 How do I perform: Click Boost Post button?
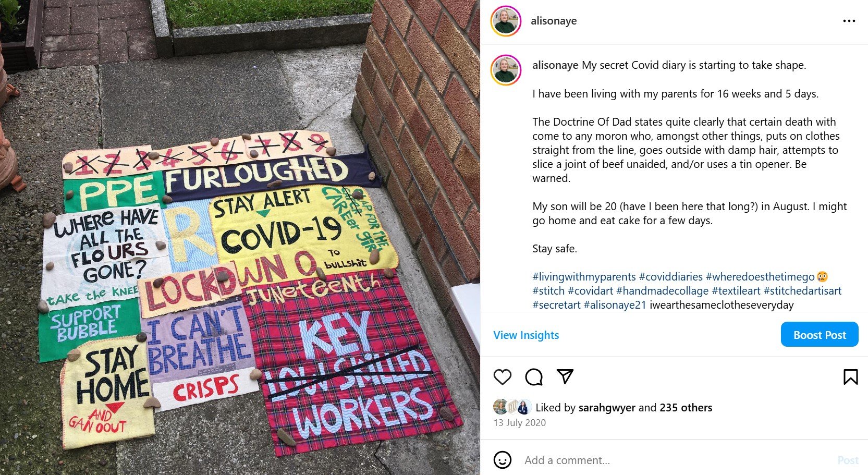click(820, 335)
